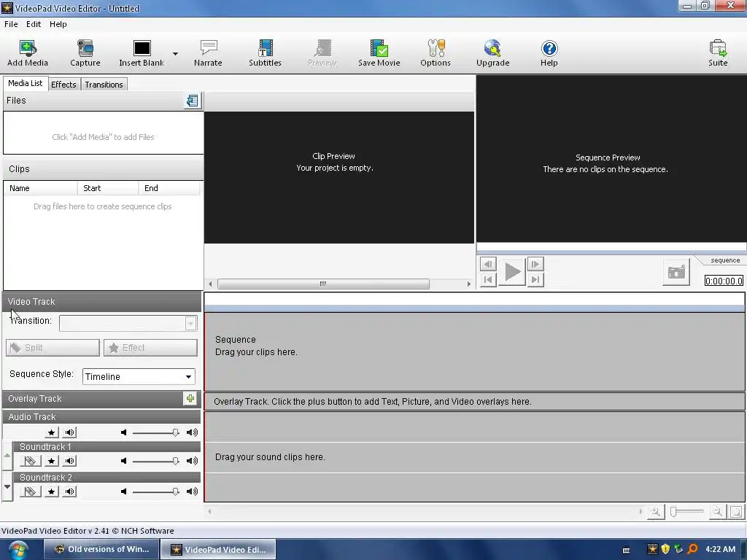Viewport: 747px width, 560px height.
Task: Click the Split button in Video Track
Action: pyautogui.click(x=53, y=348)
